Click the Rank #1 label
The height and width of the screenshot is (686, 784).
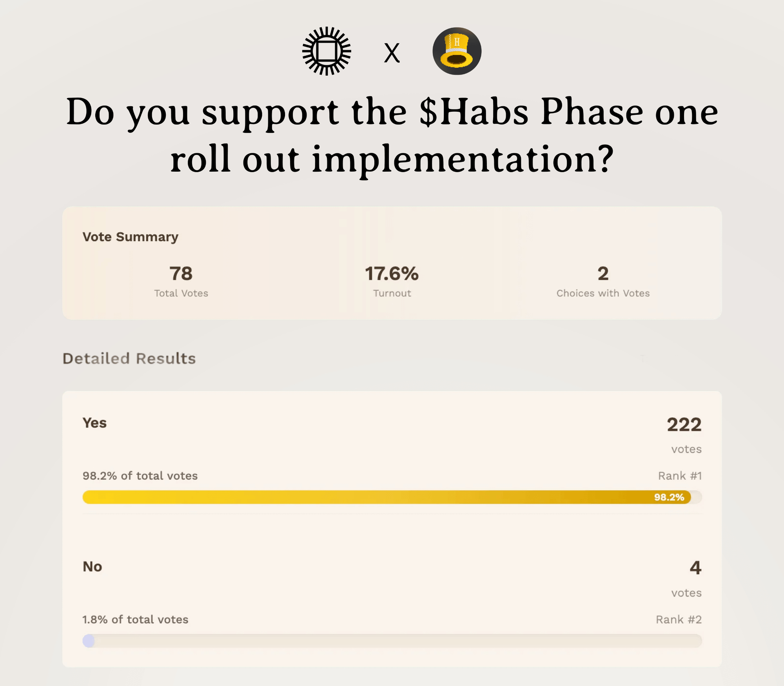coord(680,475)
